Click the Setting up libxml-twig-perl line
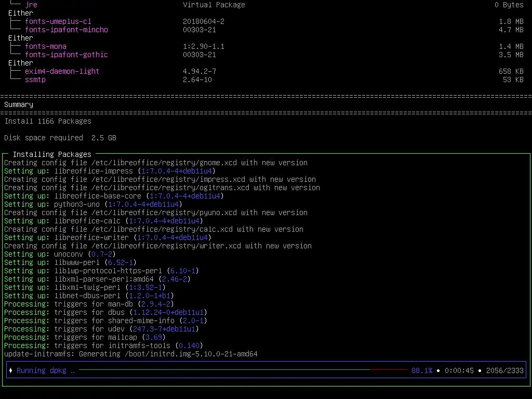Screen dimensions: 532x399 coord(85,287)
